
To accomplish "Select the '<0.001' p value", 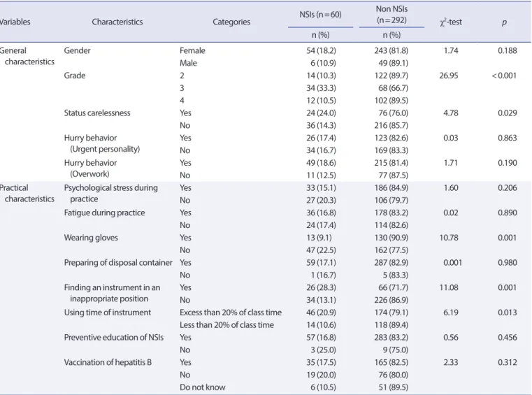I will coord(504,76).
